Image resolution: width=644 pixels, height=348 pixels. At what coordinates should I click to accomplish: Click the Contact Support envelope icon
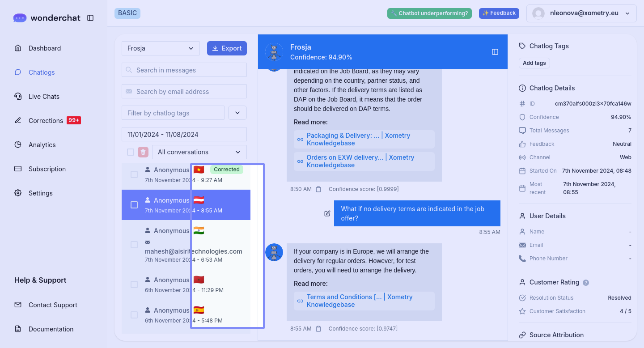pyautogui.click(x=18, y=305)
